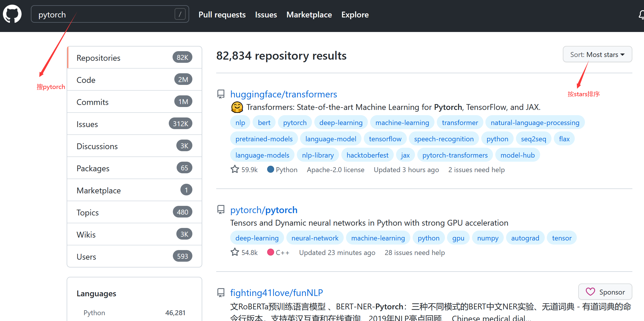Click the star icon showing 54.8k
The width and height of the screenshot is (644, 321).
235,252
